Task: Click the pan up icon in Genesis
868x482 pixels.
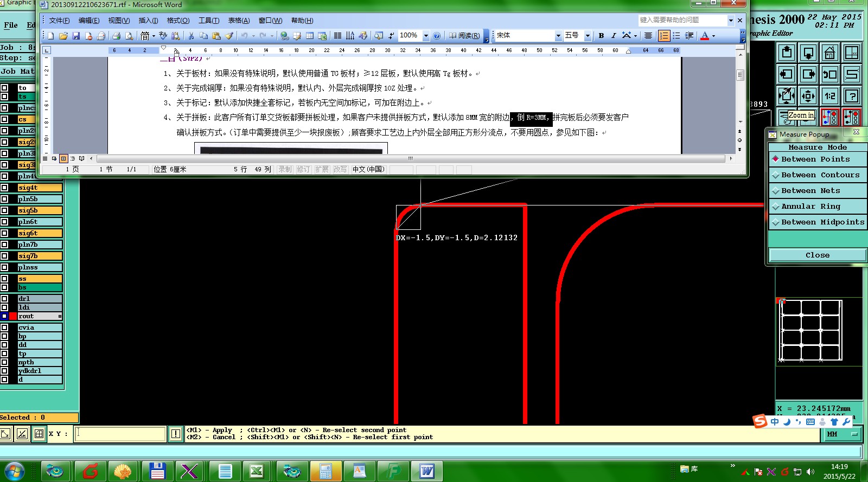Action: click(x=787, y=53)
